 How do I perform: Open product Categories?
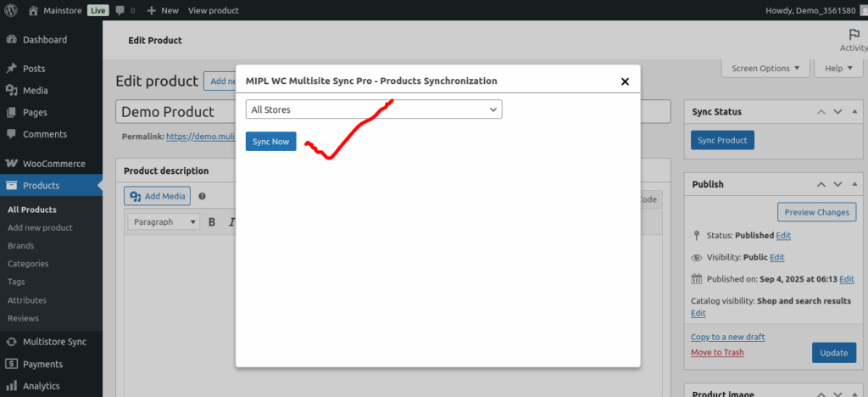(x=28, y=264)
